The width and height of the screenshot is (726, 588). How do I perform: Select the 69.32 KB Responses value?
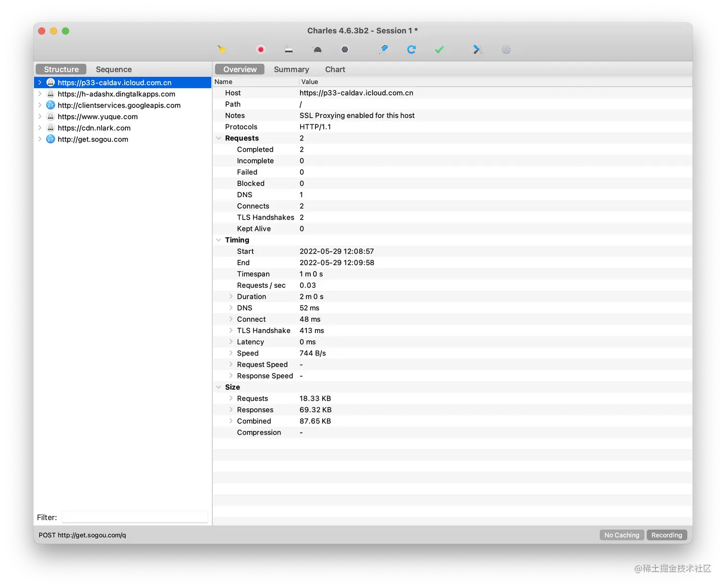click(x=315, y=410)
